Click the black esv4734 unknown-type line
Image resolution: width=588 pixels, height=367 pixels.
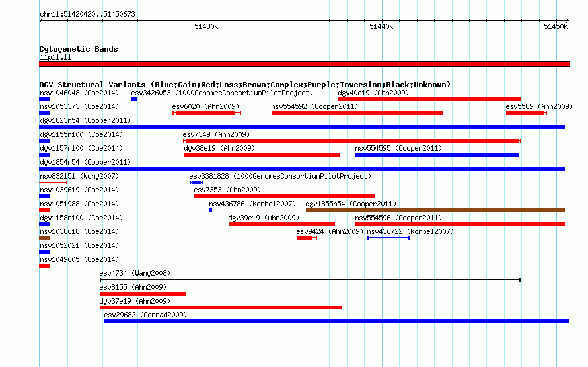pos(310,280)
